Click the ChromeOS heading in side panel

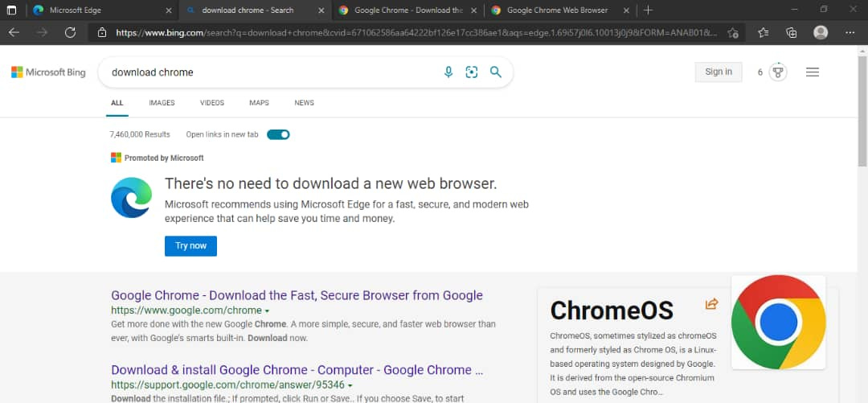click(x=612, y=310)
